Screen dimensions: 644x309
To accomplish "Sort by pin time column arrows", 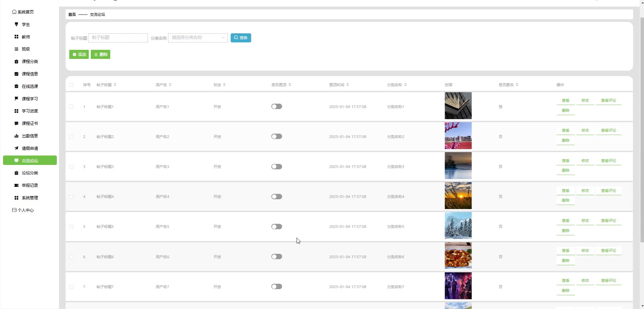I will (348, 85).
